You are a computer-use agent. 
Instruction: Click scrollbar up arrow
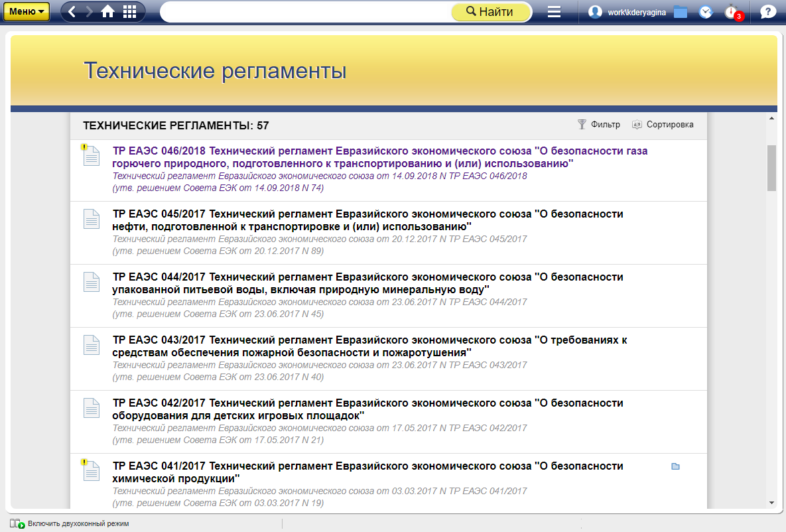click(771, 119)
